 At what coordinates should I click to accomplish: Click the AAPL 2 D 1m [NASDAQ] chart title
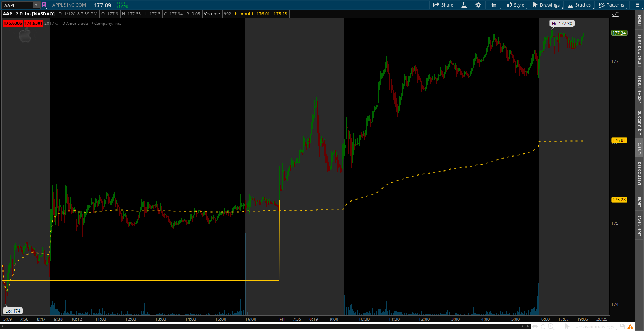tap(29, 14)
